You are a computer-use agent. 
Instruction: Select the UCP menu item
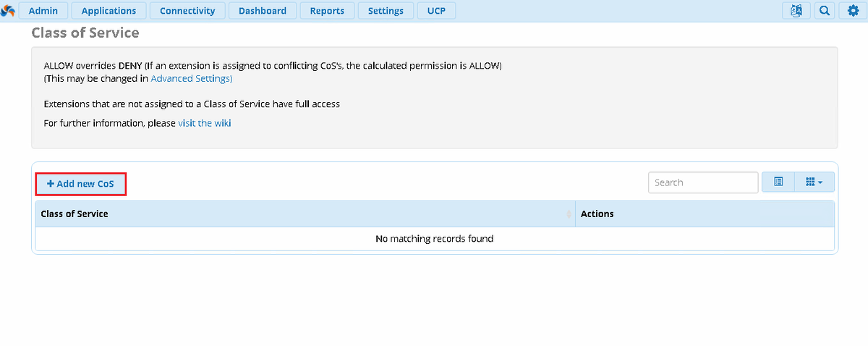coord(436,11)
